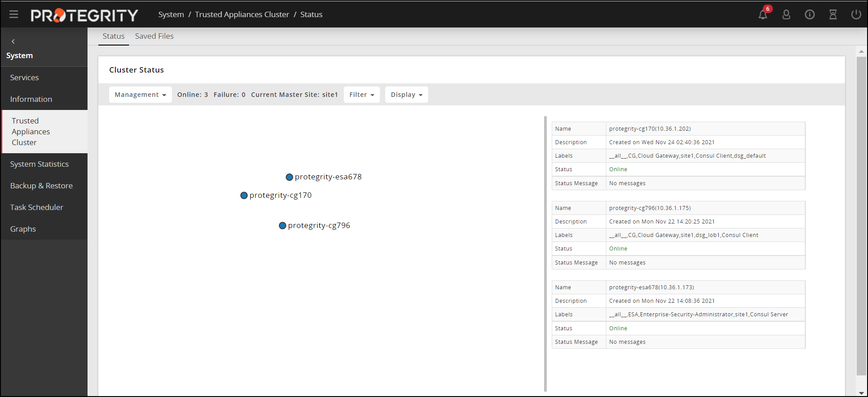This screenshot has height=397, width=868.
Task: Click name cell protegrity-esa678(10.36.1.173)
Action: tap(706, 287)
